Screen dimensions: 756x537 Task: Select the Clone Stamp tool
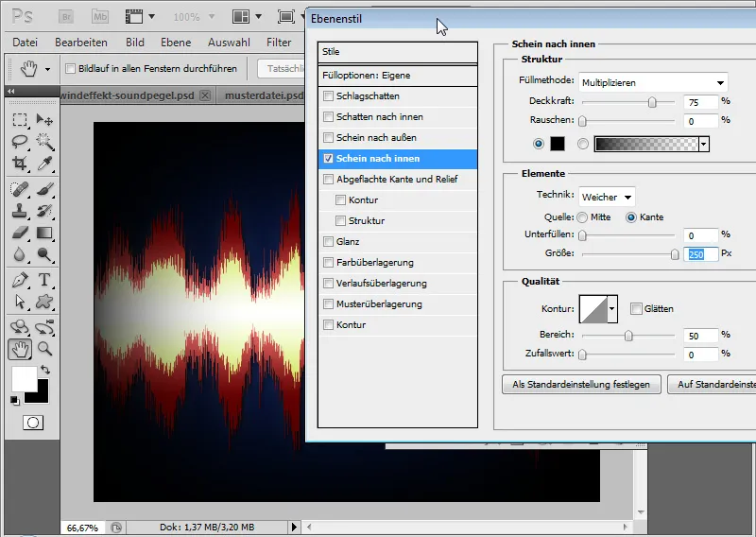tap(20, 211)
